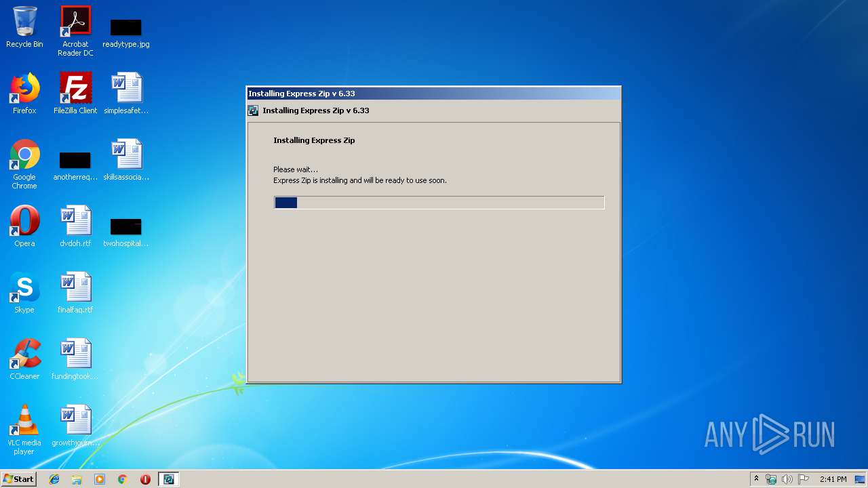868x488 pixels.
Task: Open Action Center flag icon
Action: click(804, 479)
